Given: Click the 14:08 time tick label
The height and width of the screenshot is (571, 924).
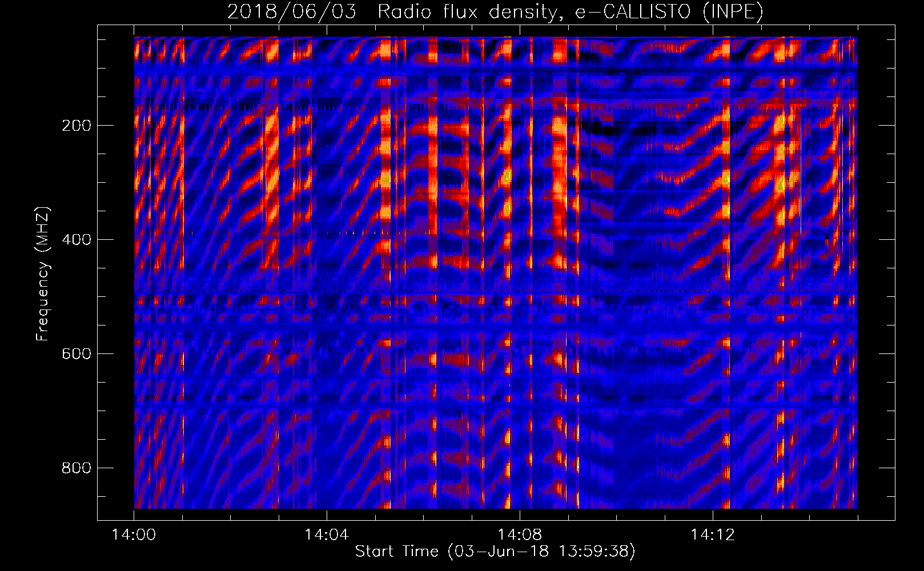Looking at the screenshot, I should pyautogui.click(x=520, y=535).
